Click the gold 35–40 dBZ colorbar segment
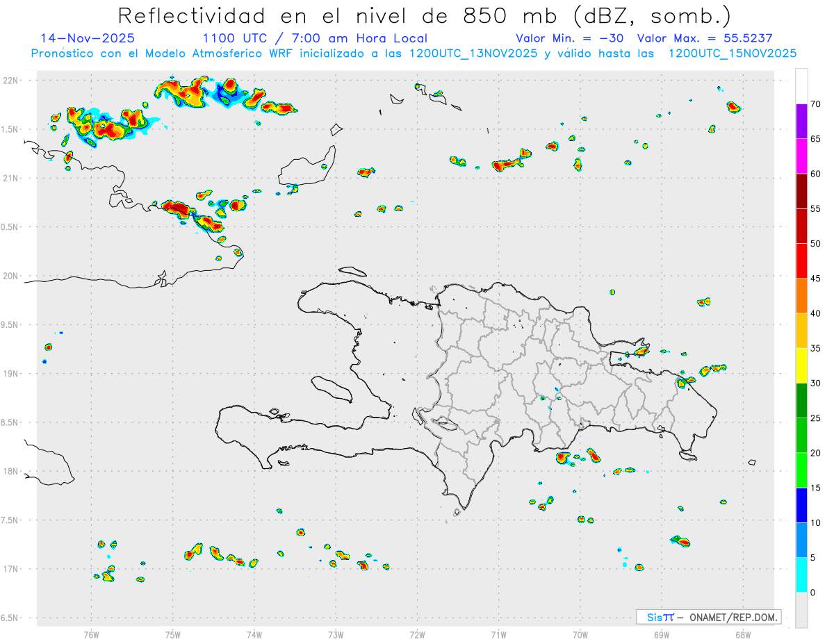834x644 pixels. point(801,331)
